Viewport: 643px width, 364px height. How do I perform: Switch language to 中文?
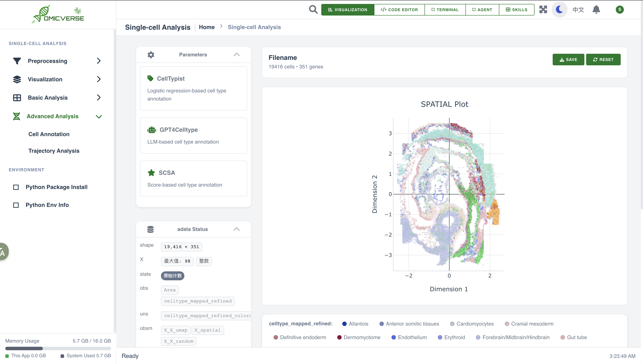click(578, 9)
